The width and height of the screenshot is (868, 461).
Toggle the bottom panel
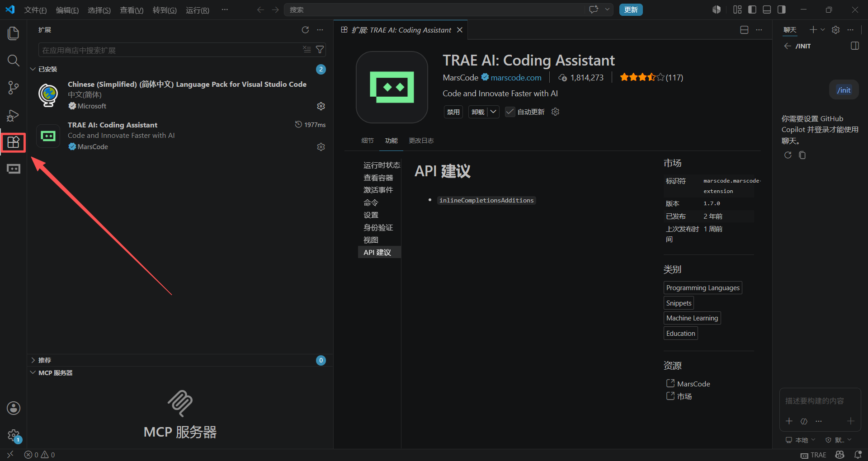coord(767,9)
